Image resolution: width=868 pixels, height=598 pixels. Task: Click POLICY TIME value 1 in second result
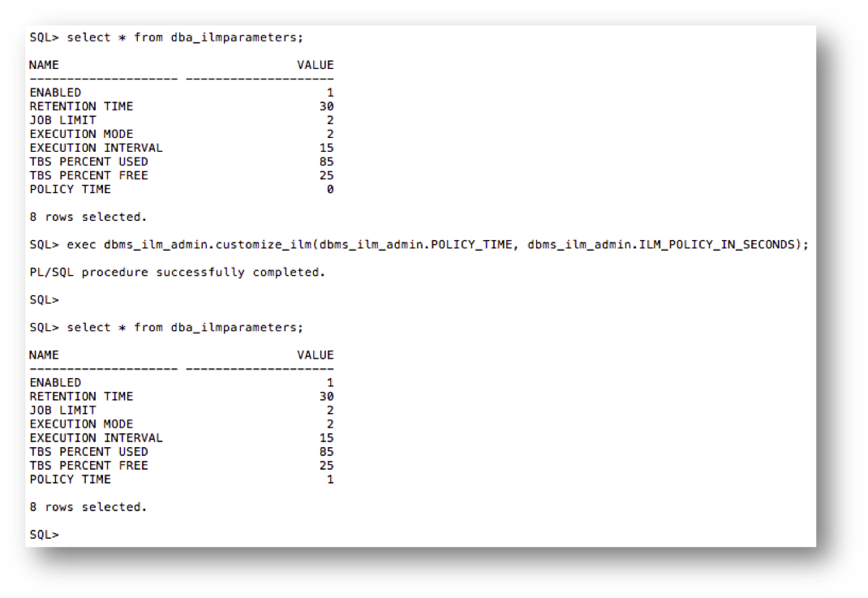click(x=329, y=479)
